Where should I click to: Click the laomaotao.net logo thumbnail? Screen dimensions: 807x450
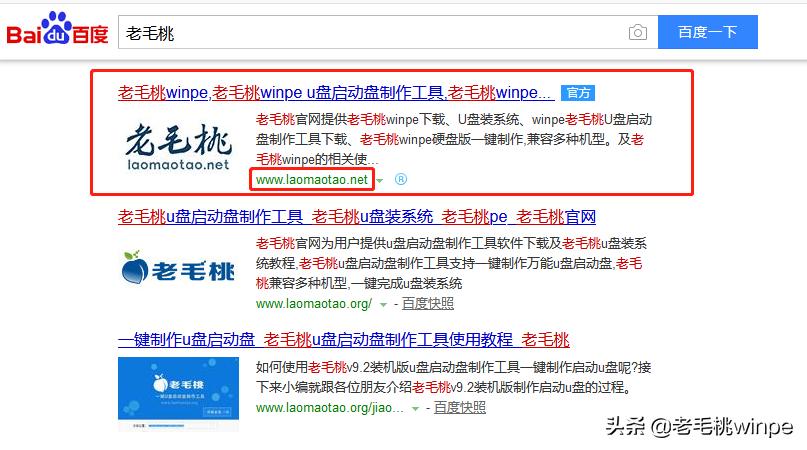pyautogui.click(x=178, y=147)
